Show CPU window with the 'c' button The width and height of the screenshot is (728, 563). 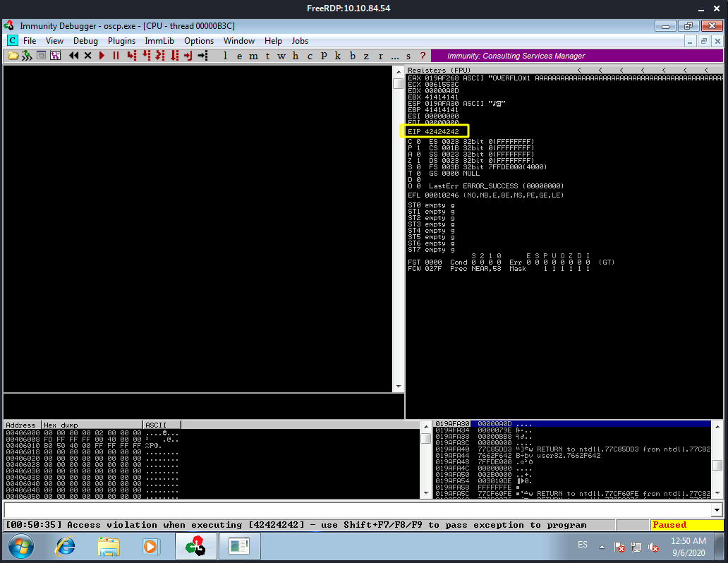pyautogui.click(x=310, y=56)
